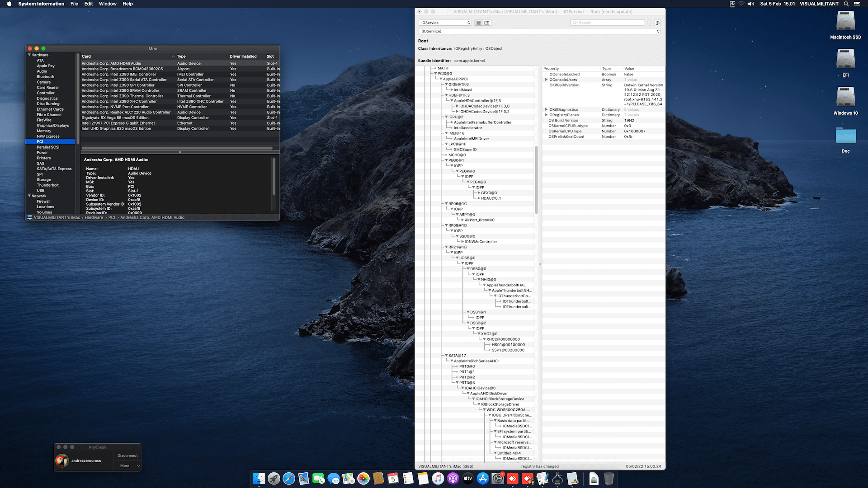Switch to list view in IORegistryExplorer toolbar
868x488 pixels.
[x=478, y=23]
